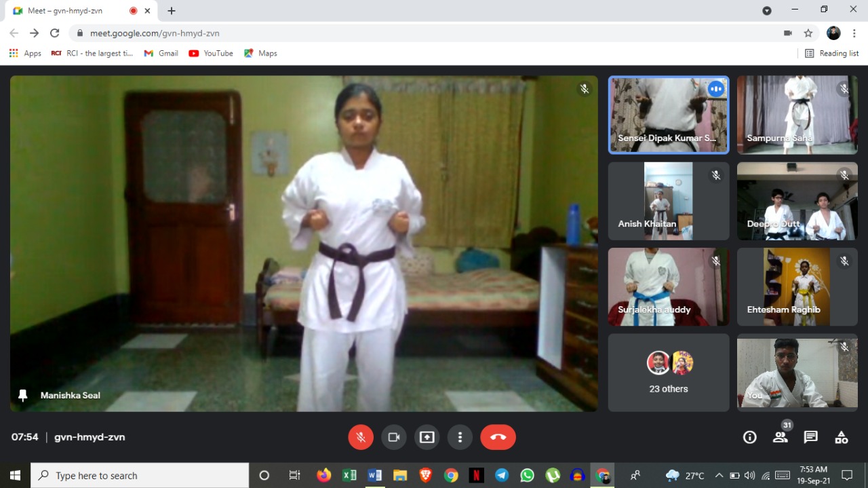Image resolution: width=868 pixels, height=488 pixels.
Task: Click the Present now screen share button
Action: click(x=427, y=437)
